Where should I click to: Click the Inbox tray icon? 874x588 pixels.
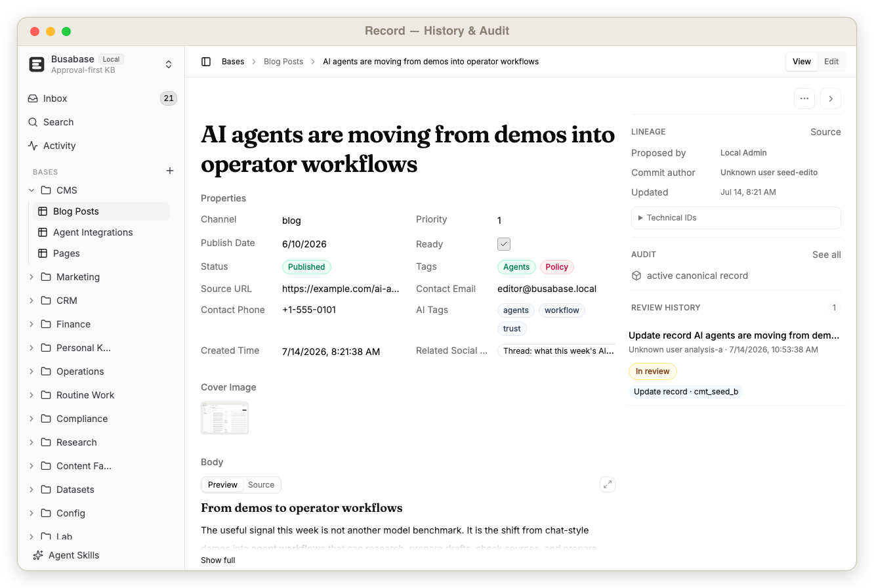[33, 98]
